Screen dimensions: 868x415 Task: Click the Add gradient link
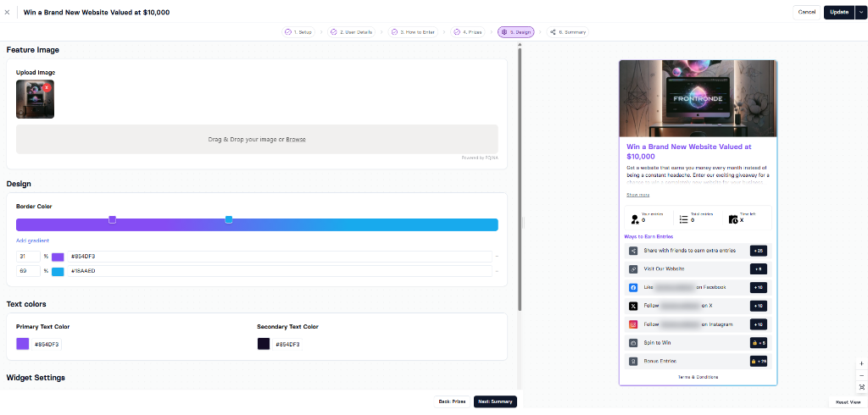click(x=32, y=241)
